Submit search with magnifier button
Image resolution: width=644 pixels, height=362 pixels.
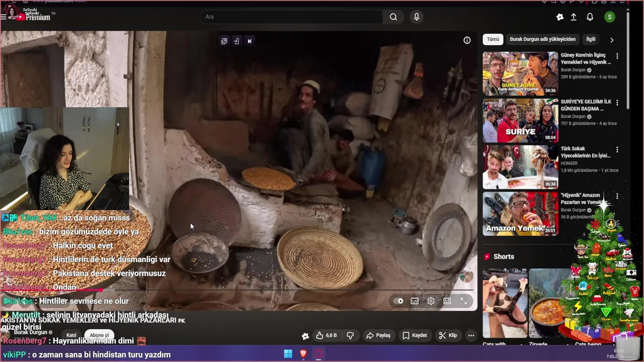point(393,17)
